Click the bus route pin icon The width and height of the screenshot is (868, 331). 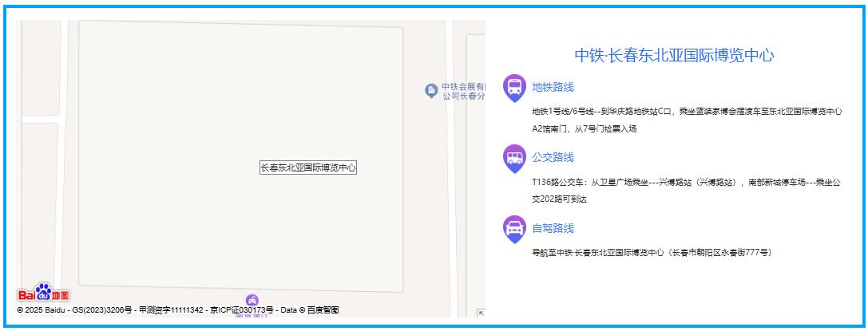pos(514,157)
